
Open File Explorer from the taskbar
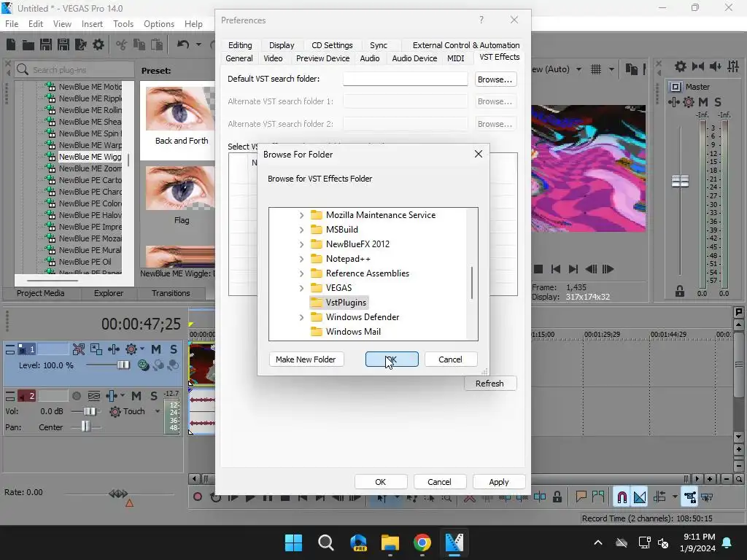(390, 542)
